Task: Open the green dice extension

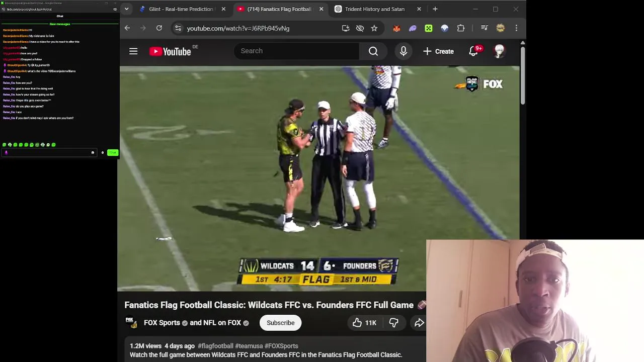Action: (429, 28)
